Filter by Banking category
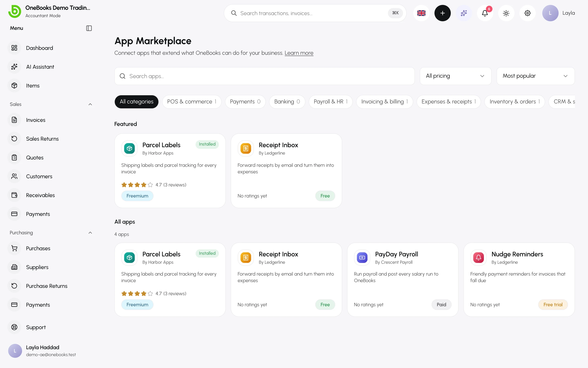Viewport: 588px width, 368px height. (287, 102)
